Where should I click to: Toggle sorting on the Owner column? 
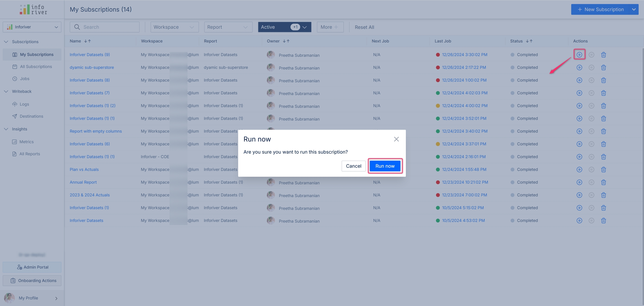[286, 41]
